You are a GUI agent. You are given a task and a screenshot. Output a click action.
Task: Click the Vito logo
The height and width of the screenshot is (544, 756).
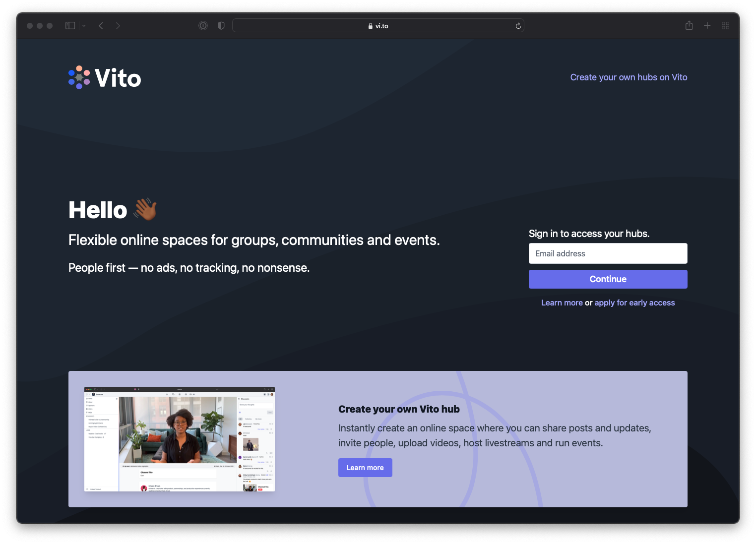[104, 77]
